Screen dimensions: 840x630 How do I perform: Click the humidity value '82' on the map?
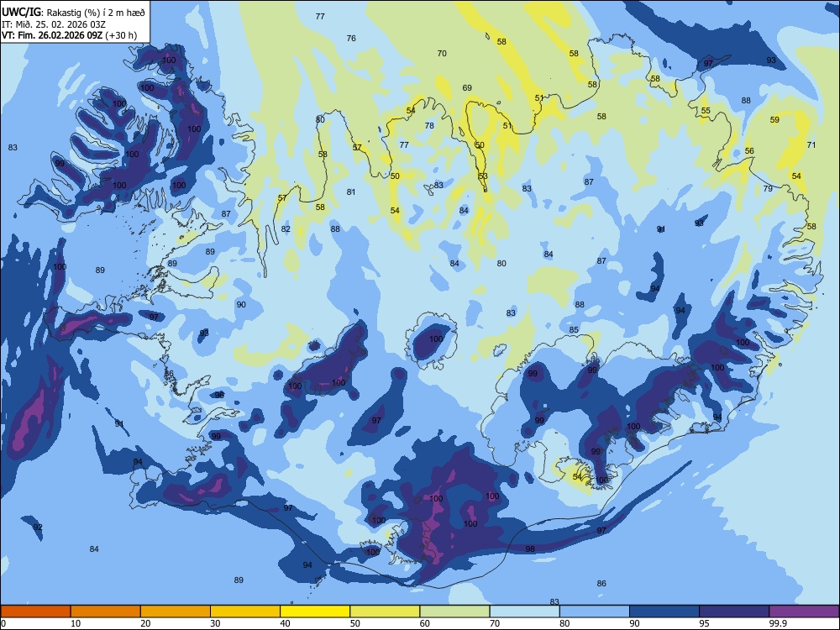point(286,228)
